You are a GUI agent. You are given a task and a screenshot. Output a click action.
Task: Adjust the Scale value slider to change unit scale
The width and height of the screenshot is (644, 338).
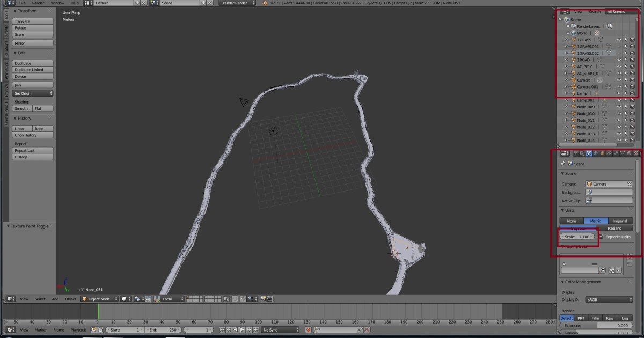(577, 237)
